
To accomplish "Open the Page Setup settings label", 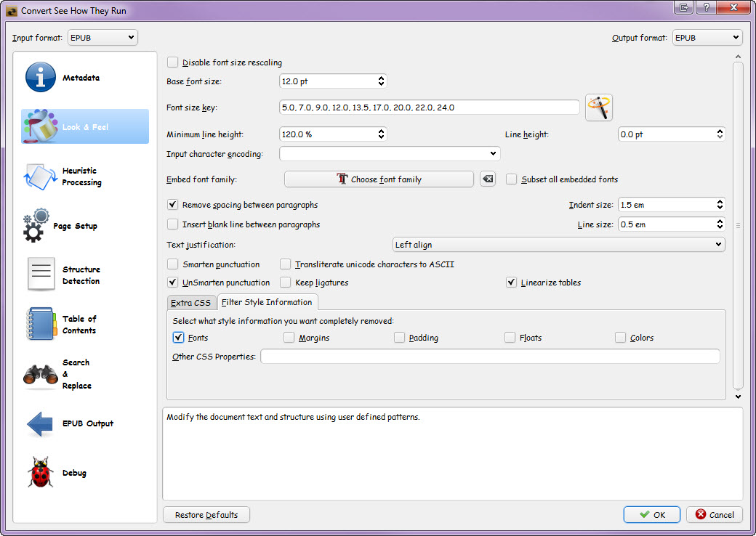I will point(75,226).
